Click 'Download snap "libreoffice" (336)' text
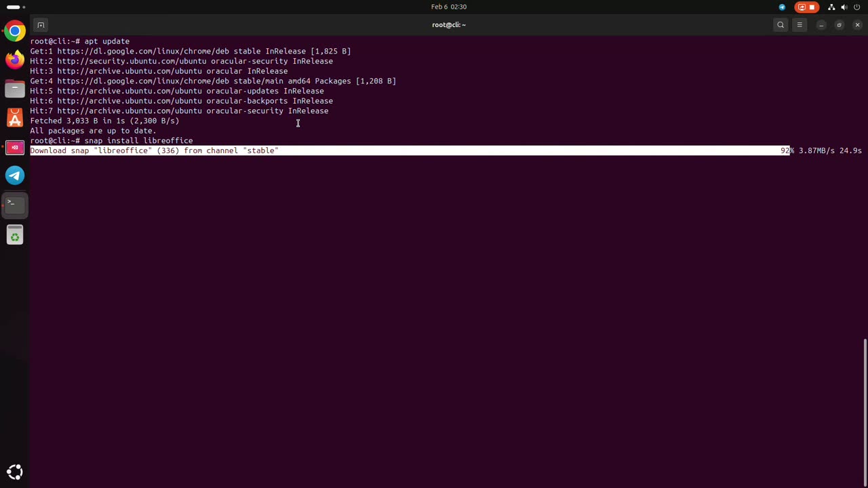868x488 pixels. tap(104, 150)
